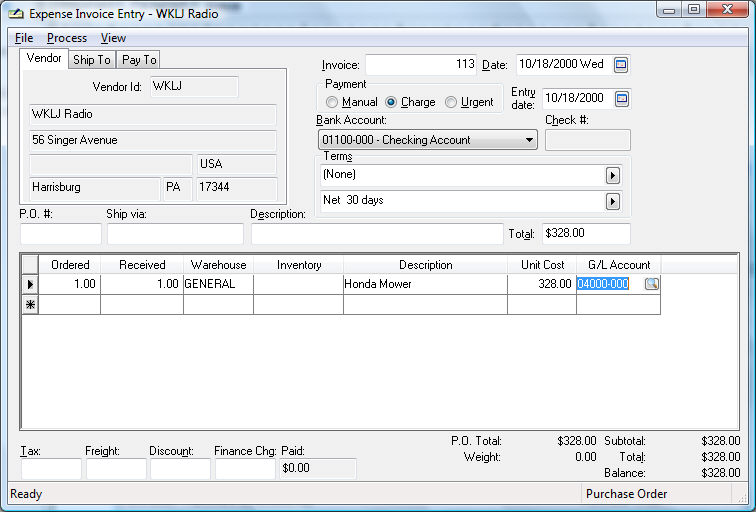The image size is (756, 512).
Task: Switch to the Vendor tab
Action: pyautogui.click(x=44, y=58)
